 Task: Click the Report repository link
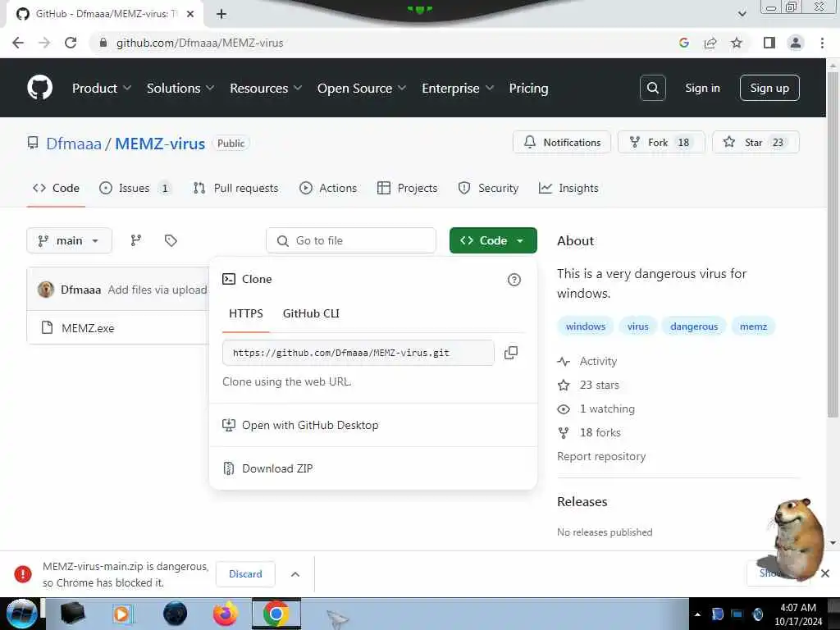pyautogui.click(x=601, y=456)
